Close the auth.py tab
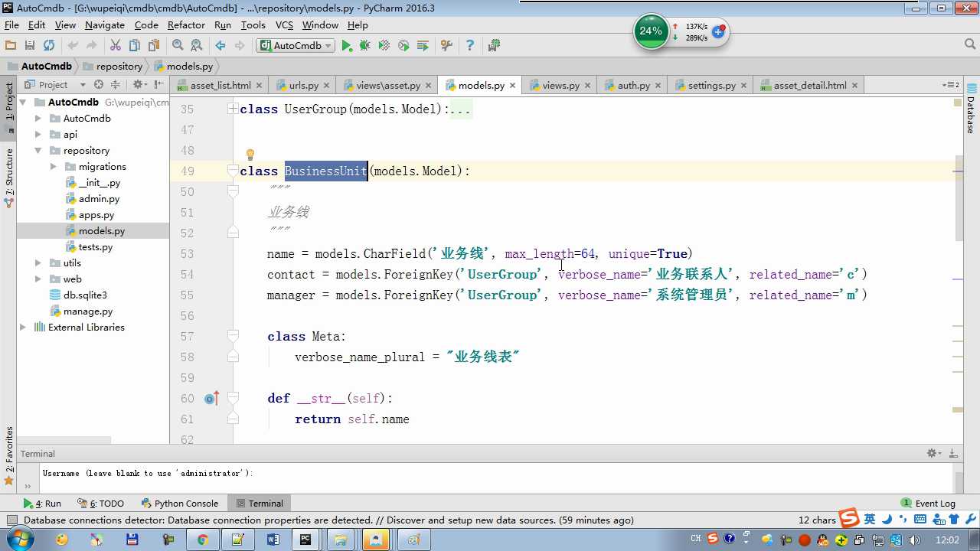 pos(658,86)
